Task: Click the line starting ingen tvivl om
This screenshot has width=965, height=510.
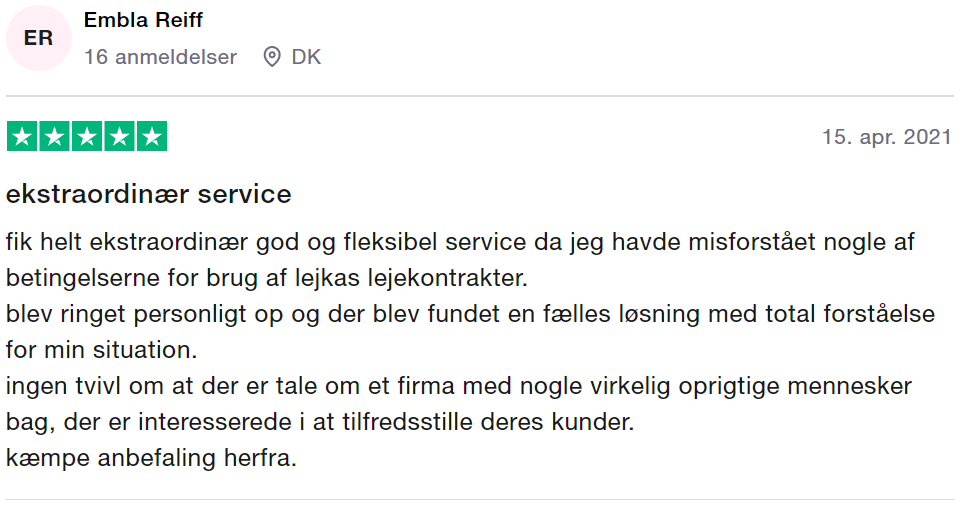Action: [459, 386]
